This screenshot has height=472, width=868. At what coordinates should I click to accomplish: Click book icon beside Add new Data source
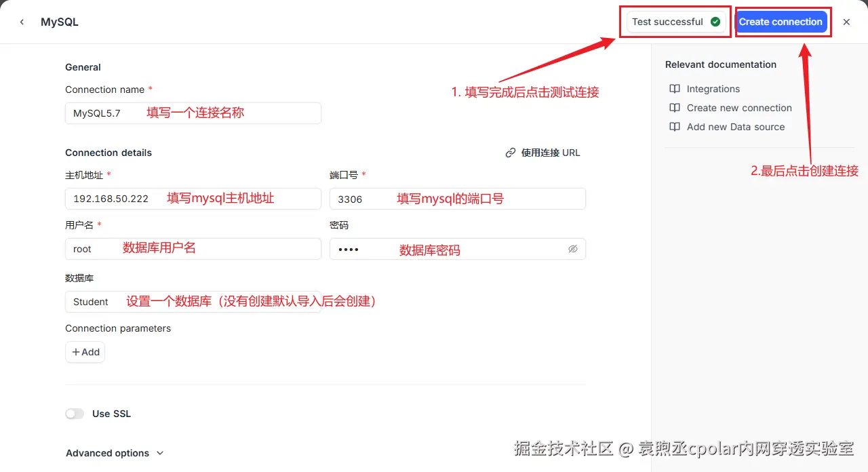pos(675,127)
